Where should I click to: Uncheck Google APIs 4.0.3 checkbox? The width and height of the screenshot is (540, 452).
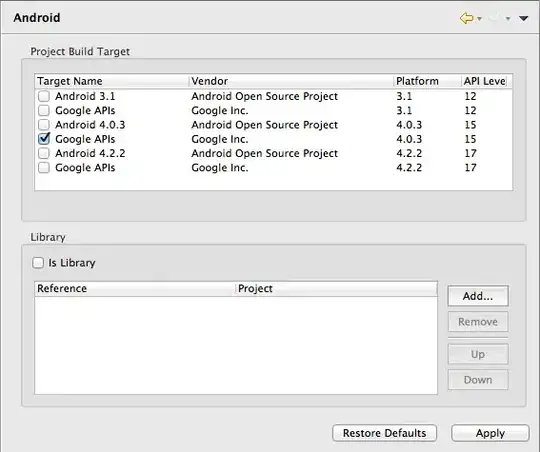point(44,139)
